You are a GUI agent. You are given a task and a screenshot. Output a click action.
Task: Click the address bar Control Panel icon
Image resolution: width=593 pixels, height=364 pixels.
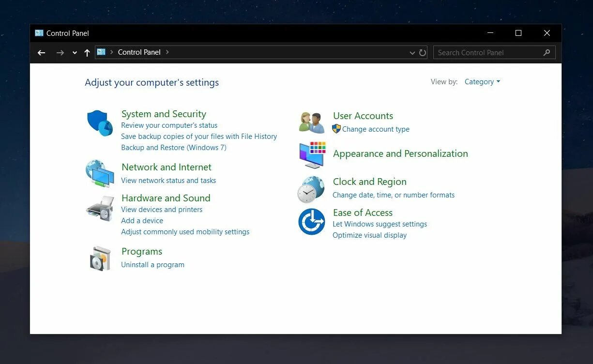(x=101, y=52)
